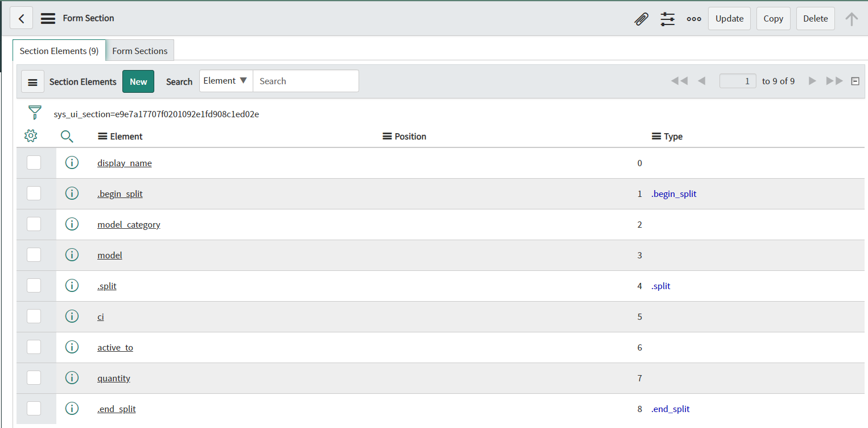Click the up arrow previous record icon
868x428 pixels.
click(x=851, y=19)
